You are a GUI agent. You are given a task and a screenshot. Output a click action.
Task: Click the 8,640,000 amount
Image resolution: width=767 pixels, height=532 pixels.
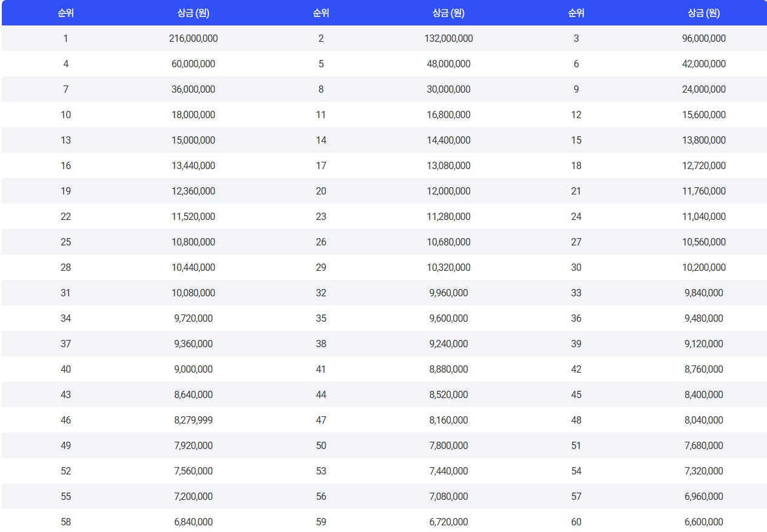tap(193, 394)
